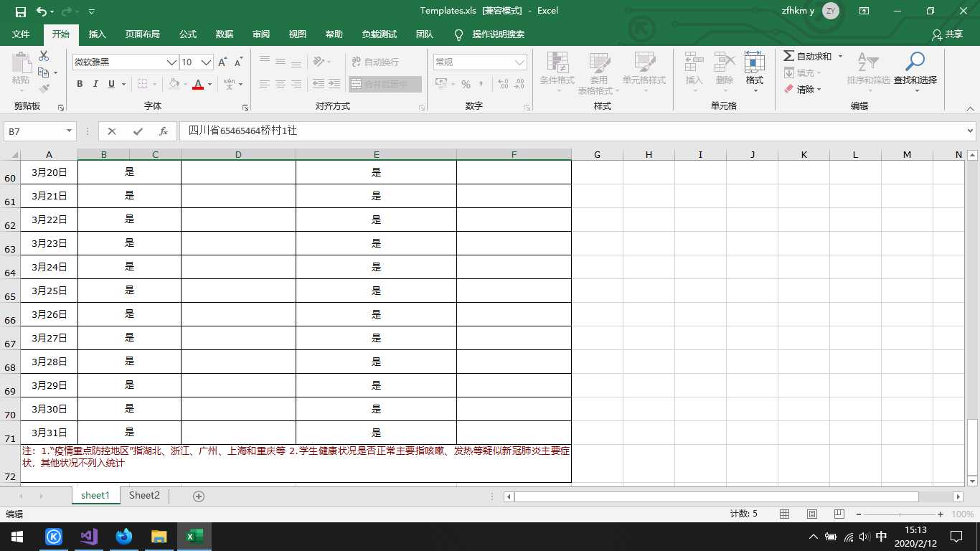Click the increase indent icon
This screenshot has width=980, height=551.
pos(335,84)
